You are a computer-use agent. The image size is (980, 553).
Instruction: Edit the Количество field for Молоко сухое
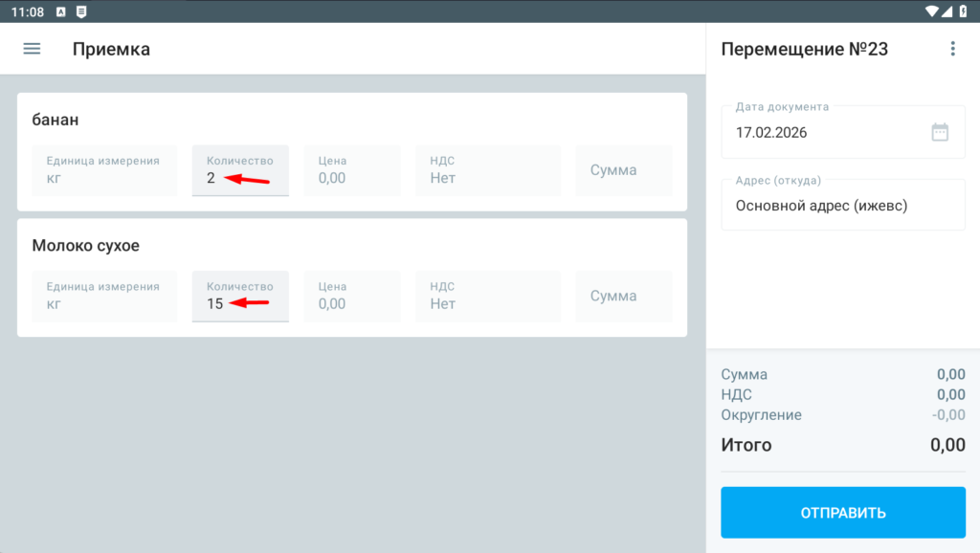point(240,296)
